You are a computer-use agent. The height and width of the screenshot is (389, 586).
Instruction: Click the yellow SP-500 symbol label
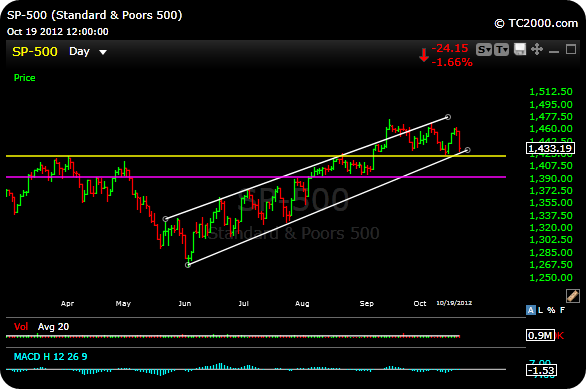pyautogui.click(x=35, y=51)
